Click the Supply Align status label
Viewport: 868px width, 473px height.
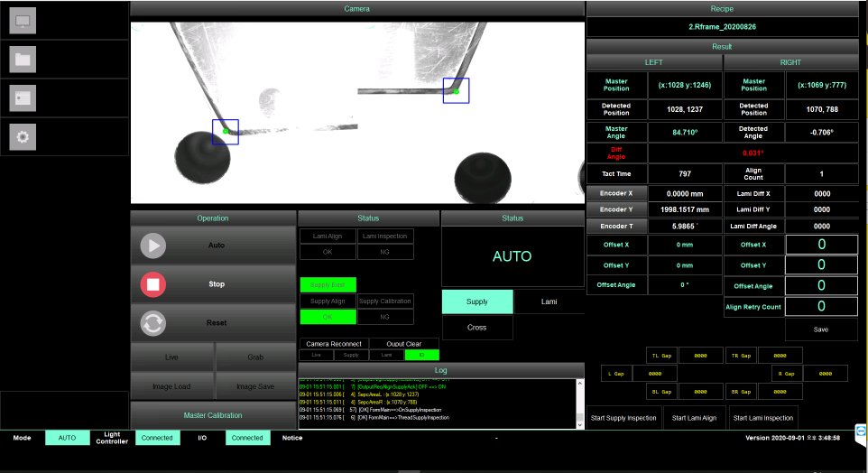328,301
